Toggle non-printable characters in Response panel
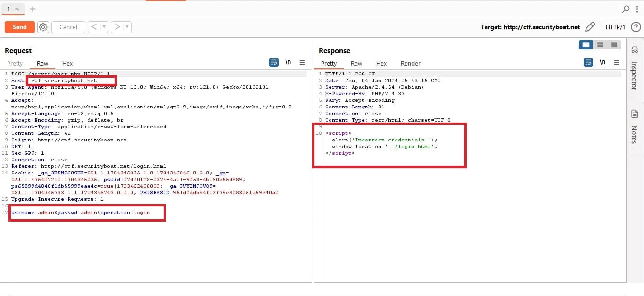 [x=603, y=62]
